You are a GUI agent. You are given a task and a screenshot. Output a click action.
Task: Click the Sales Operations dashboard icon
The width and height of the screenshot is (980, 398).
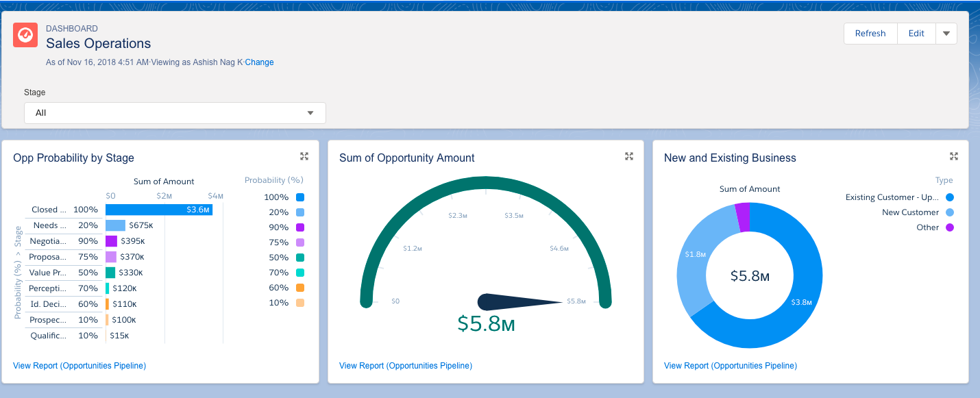click(25, 35)
